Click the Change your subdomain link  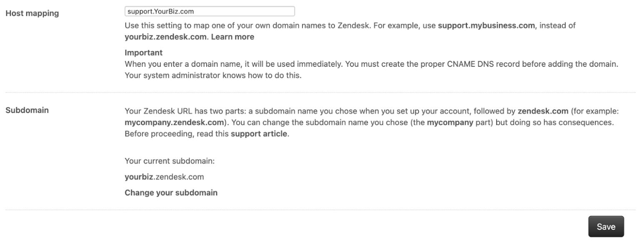click(x=171, y=192)
